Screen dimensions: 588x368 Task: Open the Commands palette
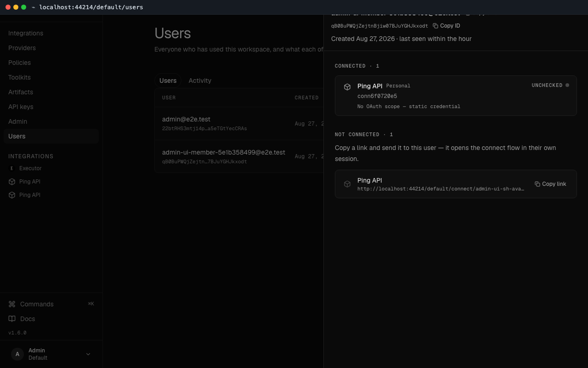point(51,304)
